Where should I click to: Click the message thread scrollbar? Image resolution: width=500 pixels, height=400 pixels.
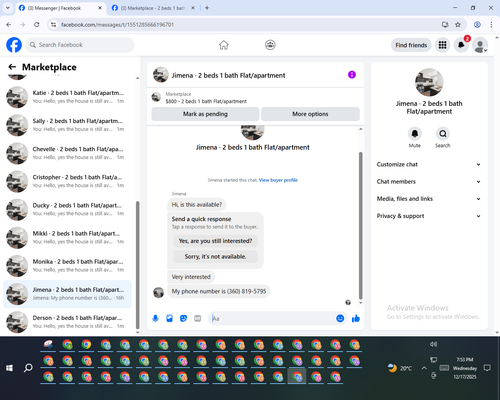pyautogui.click(x=360, y=226)
